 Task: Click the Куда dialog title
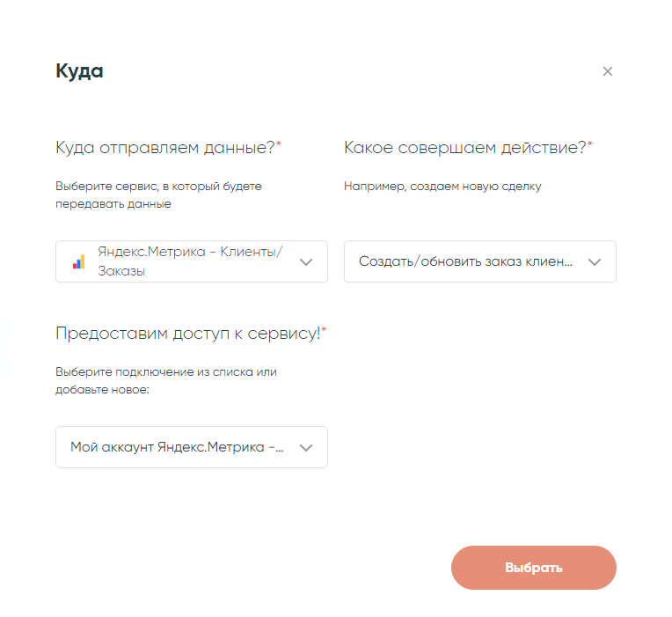click(x=79, y=71)
